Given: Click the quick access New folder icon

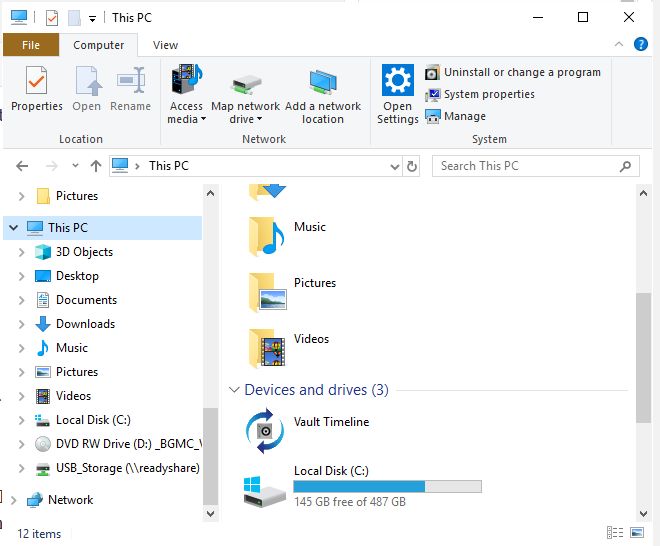Looking at the screenshot, I should pyautogui.click(x=75, y=18).
